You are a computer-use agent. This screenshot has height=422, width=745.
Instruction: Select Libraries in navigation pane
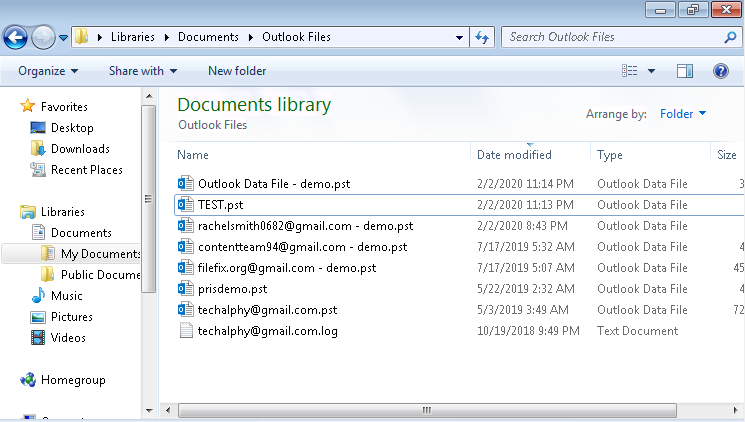coord(63,211)
